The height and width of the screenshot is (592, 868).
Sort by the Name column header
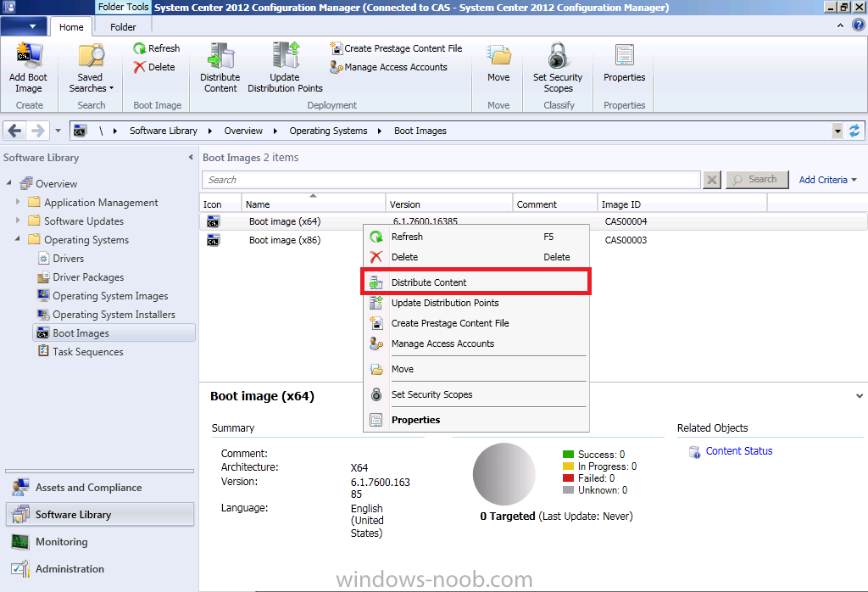[x=314, y=204]
